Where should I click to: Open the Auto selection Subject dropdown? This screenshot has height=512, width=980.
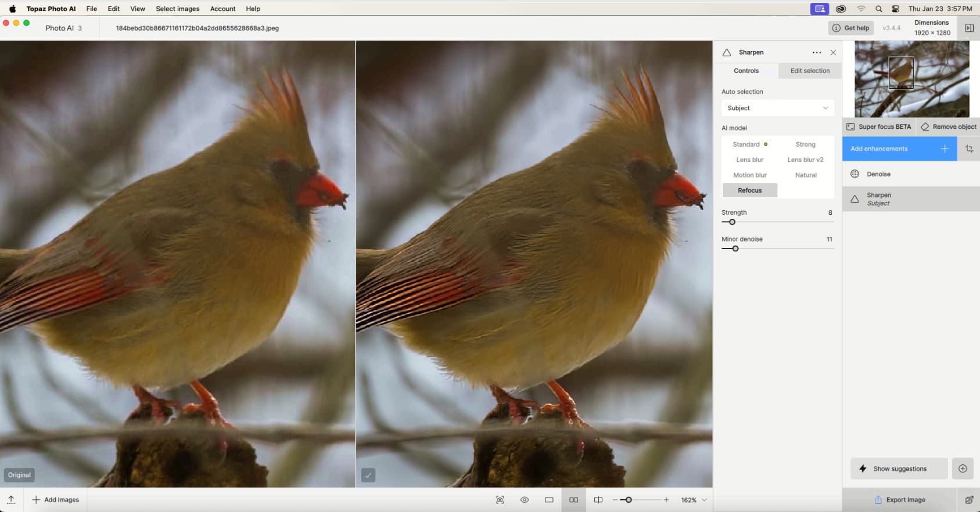(777, 108)
